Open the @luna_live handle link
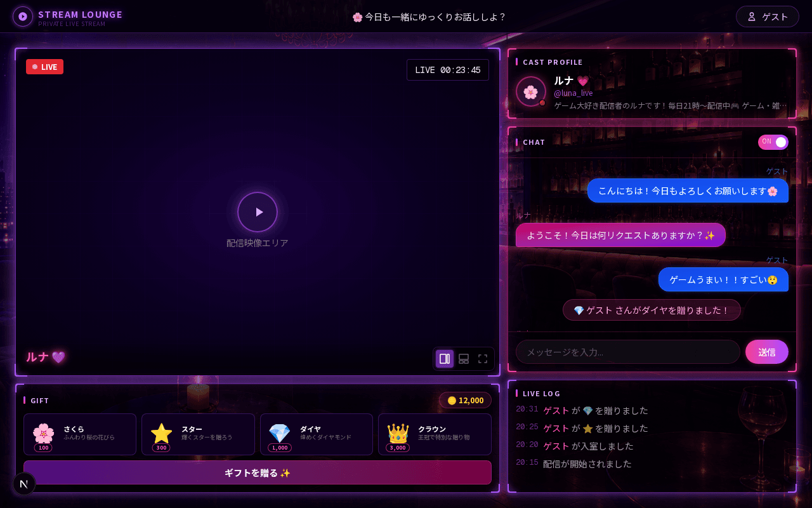The image size is (812, 508). (x=573, y=93)
